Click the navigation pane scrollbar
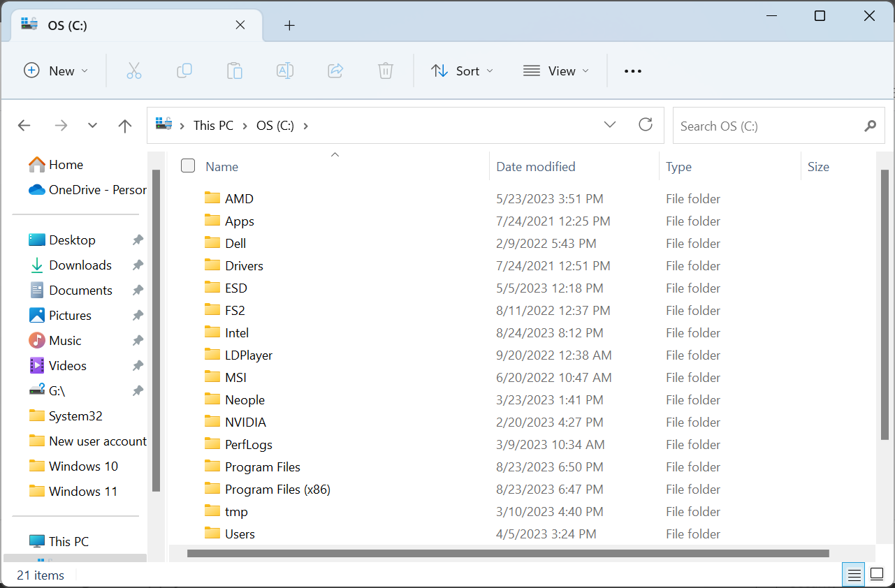The height and width of the screenshot is (588, 895). [x=156, y=330]
